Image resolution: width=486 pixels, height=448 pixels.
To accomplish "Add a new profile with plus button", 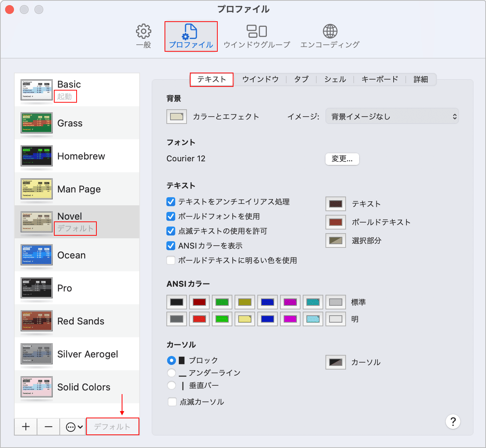I will click(26, 427).
